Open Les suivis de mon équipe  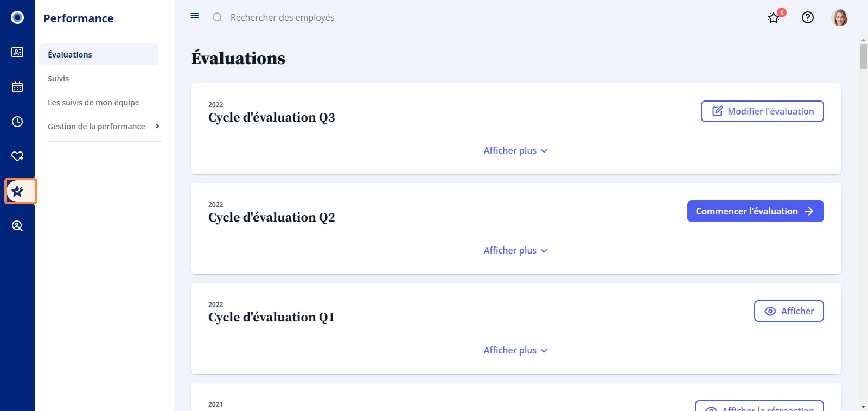coord(93,103)
